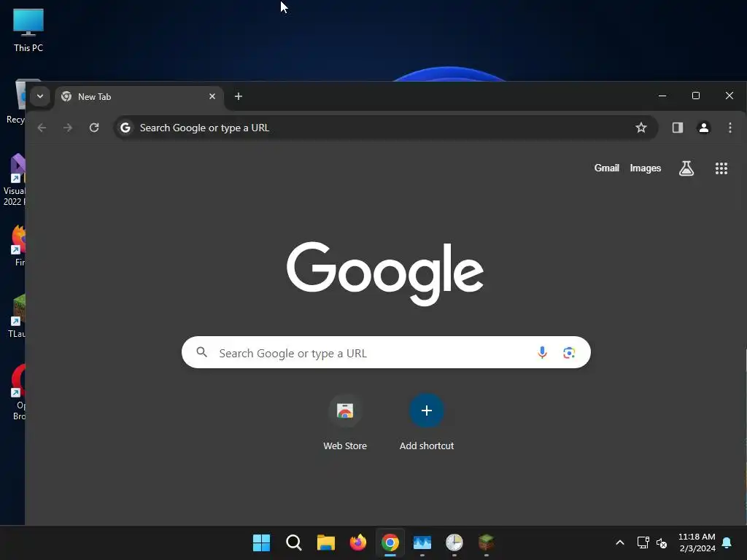Click the Add shortcut button

pos(426,423)
